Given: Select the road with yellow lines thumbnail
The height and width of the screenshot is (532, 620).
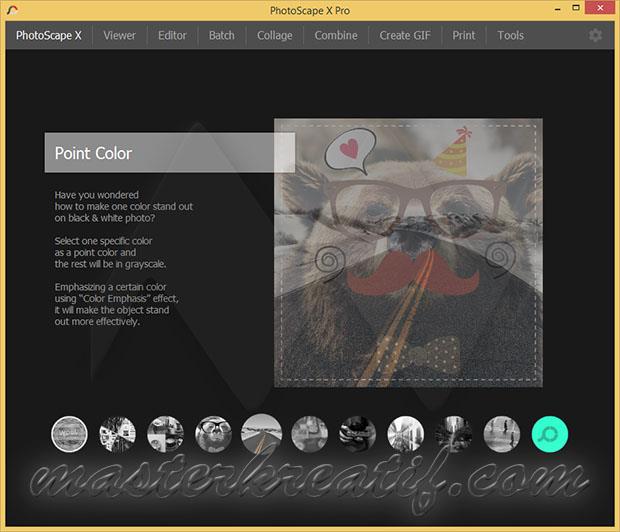Looking at the screenshot, I should (261, 434).
